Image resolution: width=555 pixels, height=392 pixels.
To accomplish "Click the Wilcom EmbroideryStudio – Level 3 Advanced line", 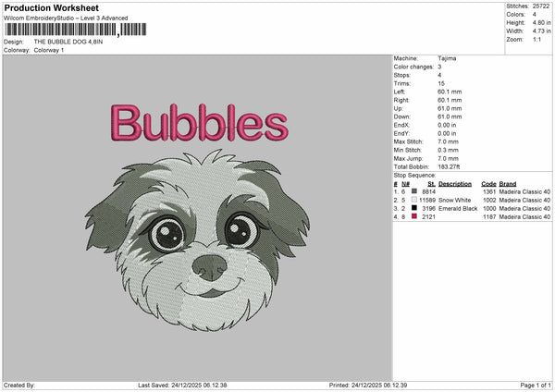I will coord(66,18).
